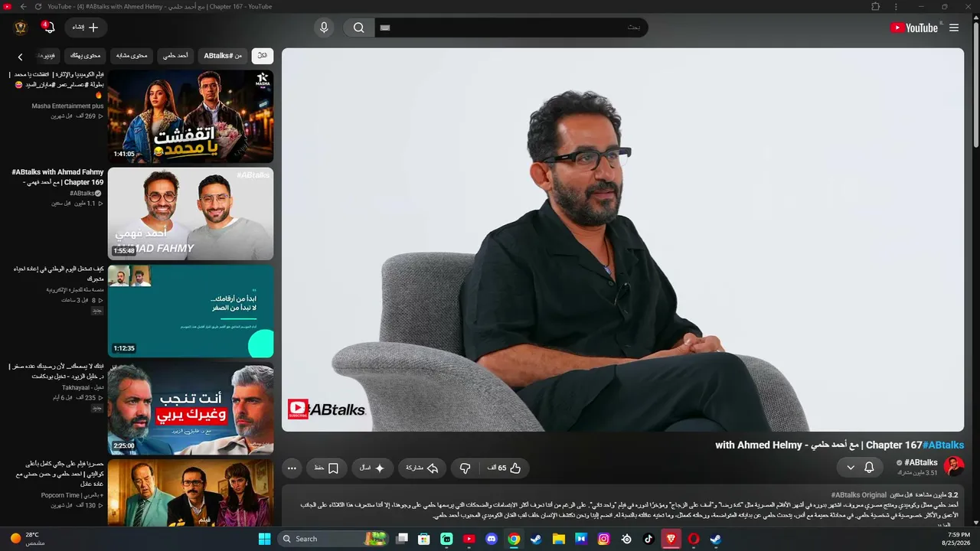Open the 'اتقفشت يا محمد' video thumbnail
980x551 pixels.
(x=191, y=116)
